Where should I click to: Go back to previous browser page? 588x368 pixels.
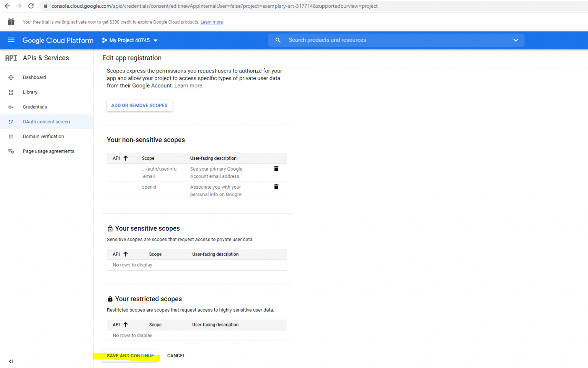[7, 6]
